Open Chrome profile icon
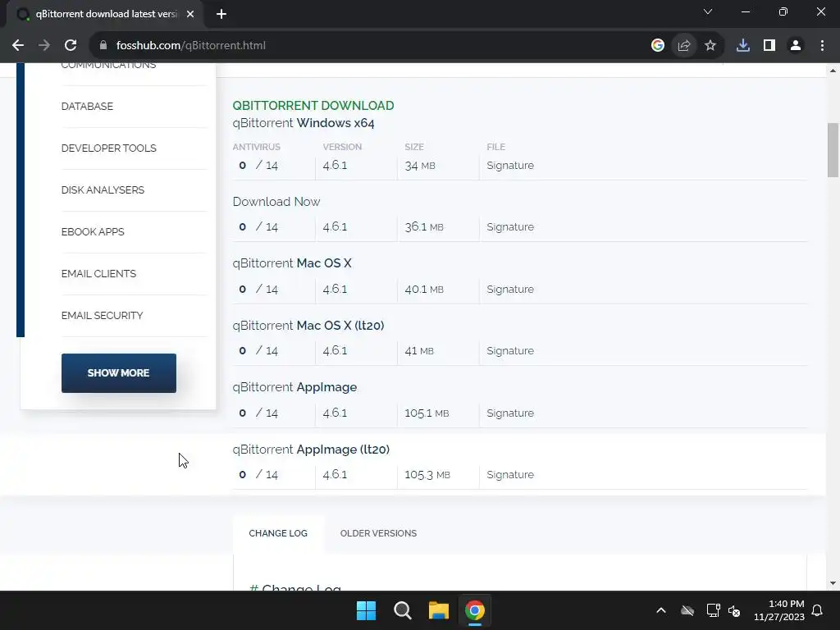 [x=796, y=46]
